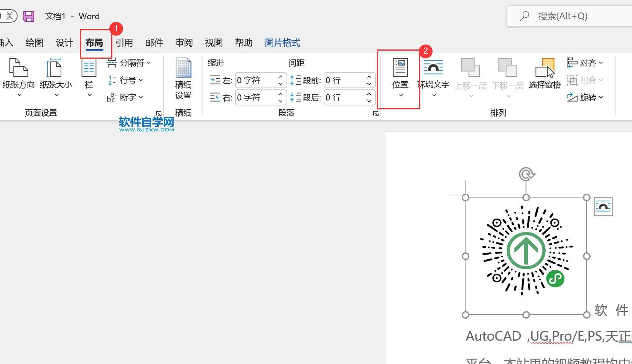The image size is (632, 364).
Task: Open the 断字 hyphenation menu
Action: click(x=126, y=97)
